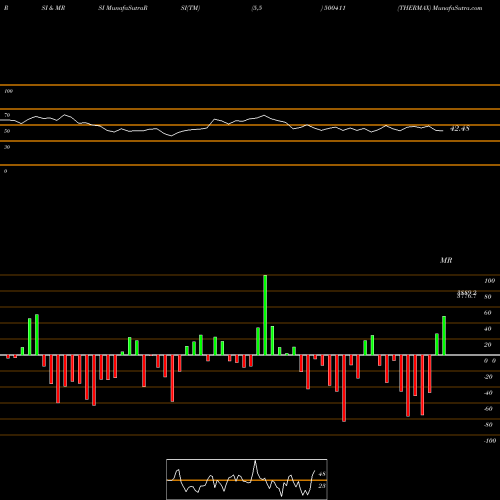Click the 509411 stock code text
Screen dimensions: 500x500
coord(334,8)
